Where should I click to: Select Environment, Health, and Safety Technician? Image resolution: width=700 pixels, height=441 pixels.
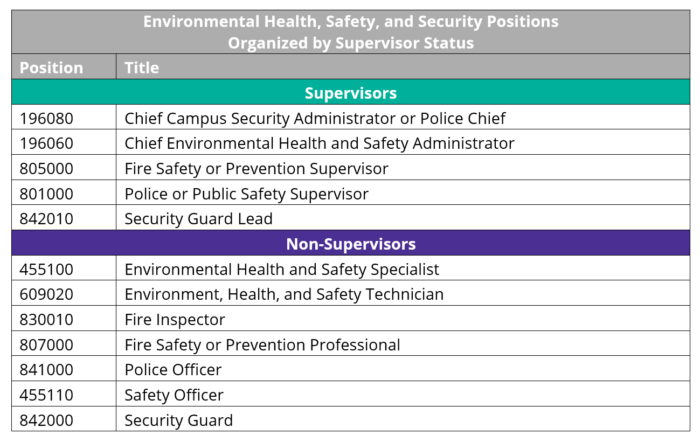(284, 294)
